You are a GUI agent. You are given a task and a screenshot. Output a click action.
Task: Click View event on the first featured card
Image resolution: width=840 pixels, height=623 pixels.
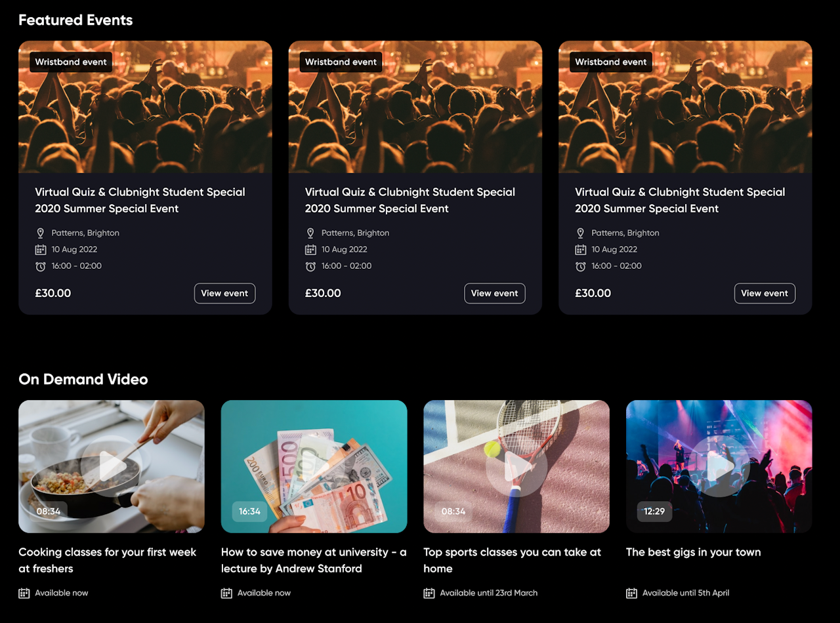point(224,293)
